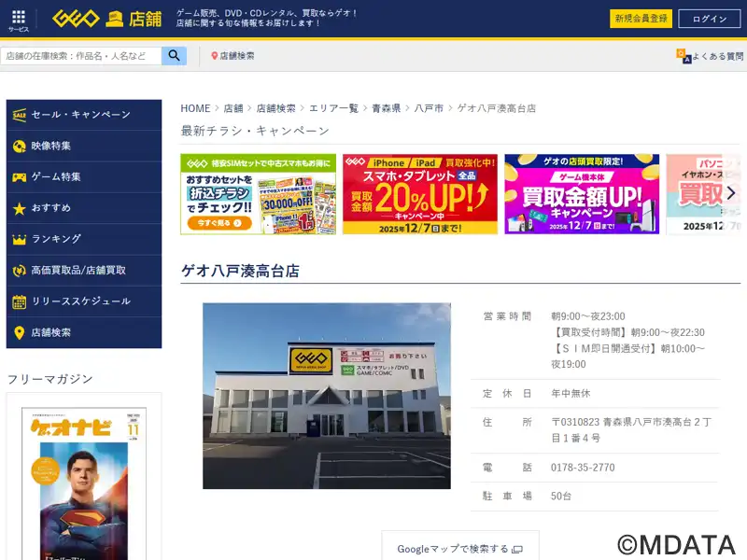
Task: Click the FAQ icon beside よくある質問
Action: point(684,56)
